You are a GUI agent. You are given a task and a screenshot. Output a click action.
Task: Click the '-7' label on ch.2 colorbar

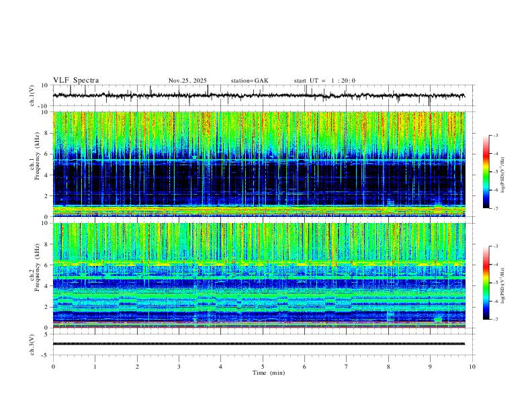click(x=496, y=320)
